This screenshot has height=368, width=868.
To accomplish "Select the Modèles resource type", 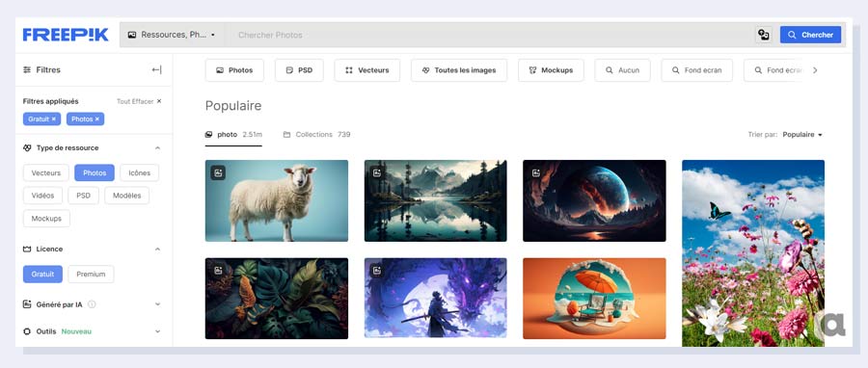I will pos(126,196).
